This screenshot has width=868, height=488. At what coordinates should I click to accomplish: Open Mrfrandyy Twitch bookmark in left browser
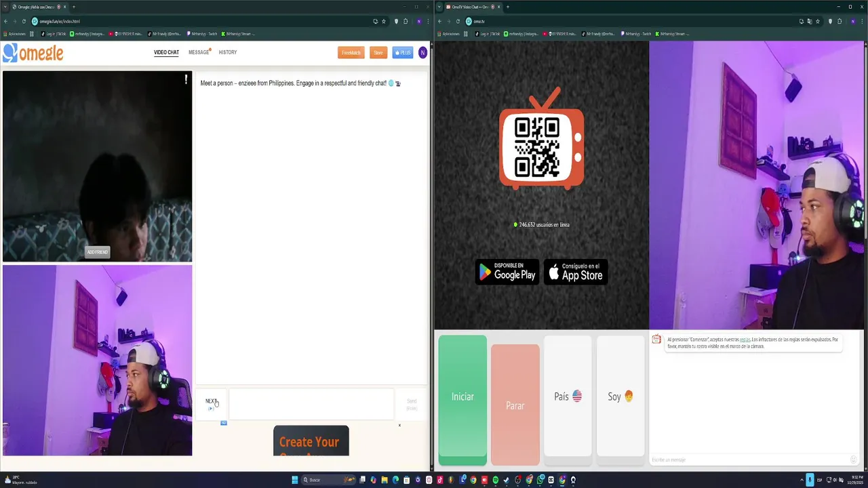pyautogui.click(x=201, y=34)
